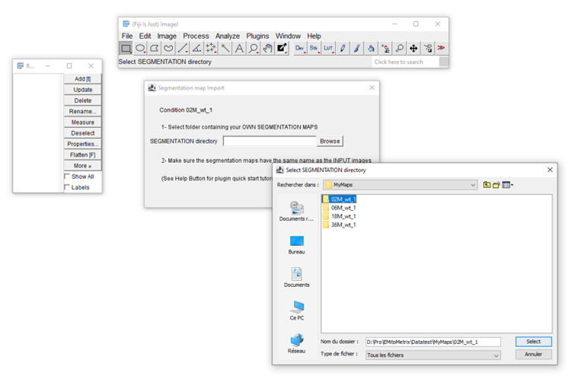
Task: Select the Oval selection tool
Action: click(x=140, y=48)
